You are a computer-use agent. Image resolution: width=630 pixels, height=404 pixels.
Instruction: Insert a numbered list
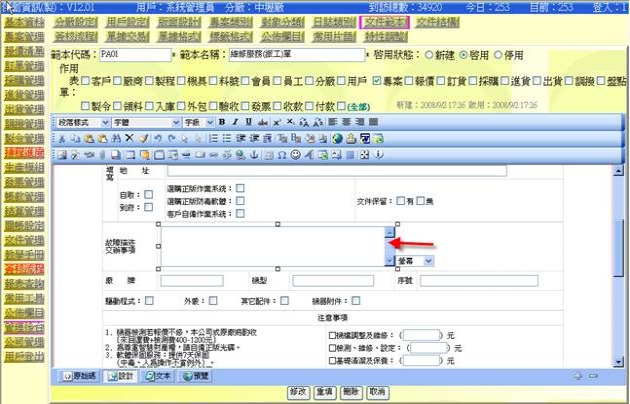212,138
